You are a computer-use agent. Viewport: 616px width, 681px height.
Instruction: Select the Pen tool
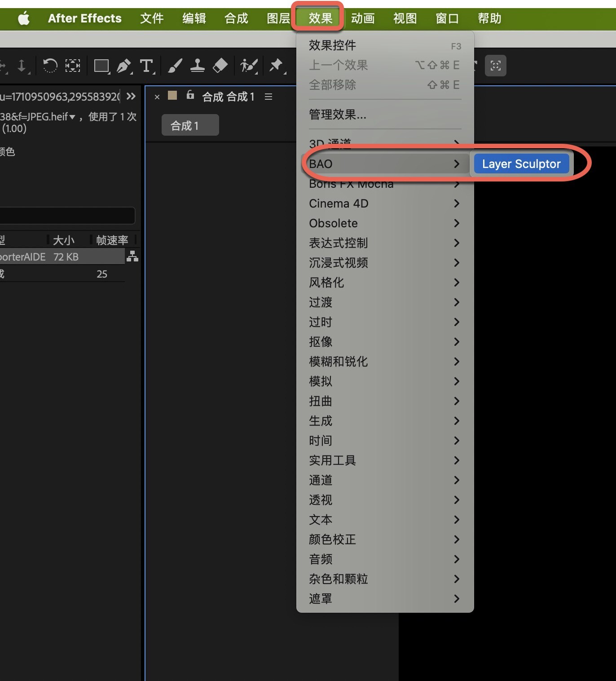[124, 66]
